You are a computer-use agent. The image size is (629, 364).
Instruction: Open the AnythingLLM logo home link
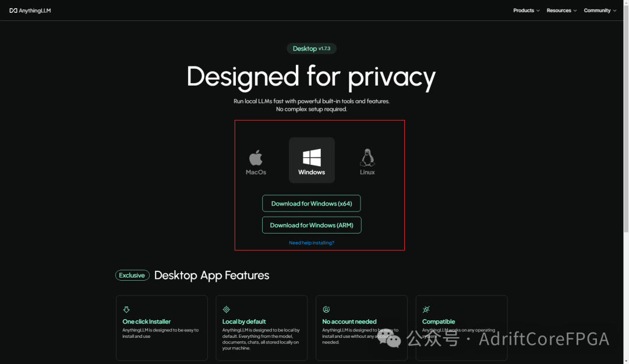tap(30, 10)
